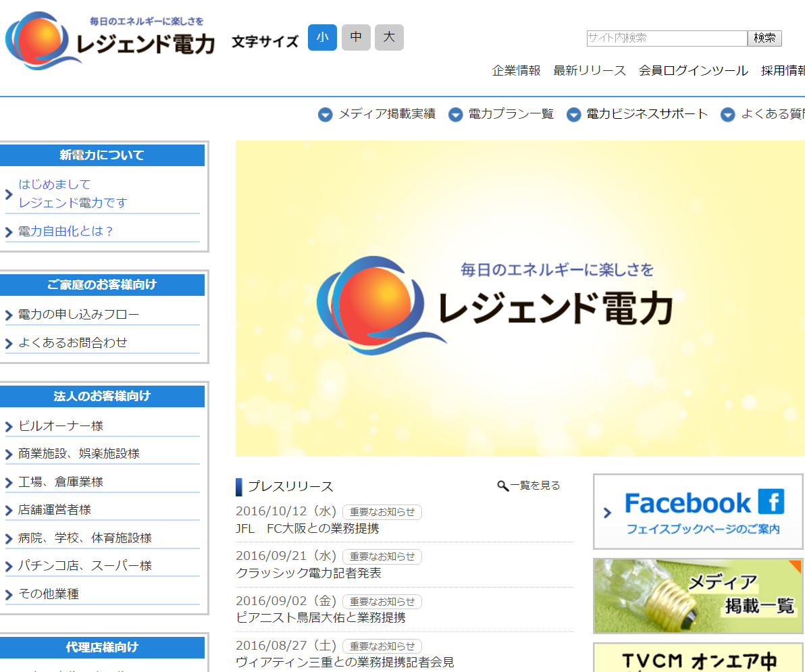Open the はじめまして レジェンド電力です link
The width and height of the screenshot is (805, 672).
pyautogui.click(x=72, y=194)
